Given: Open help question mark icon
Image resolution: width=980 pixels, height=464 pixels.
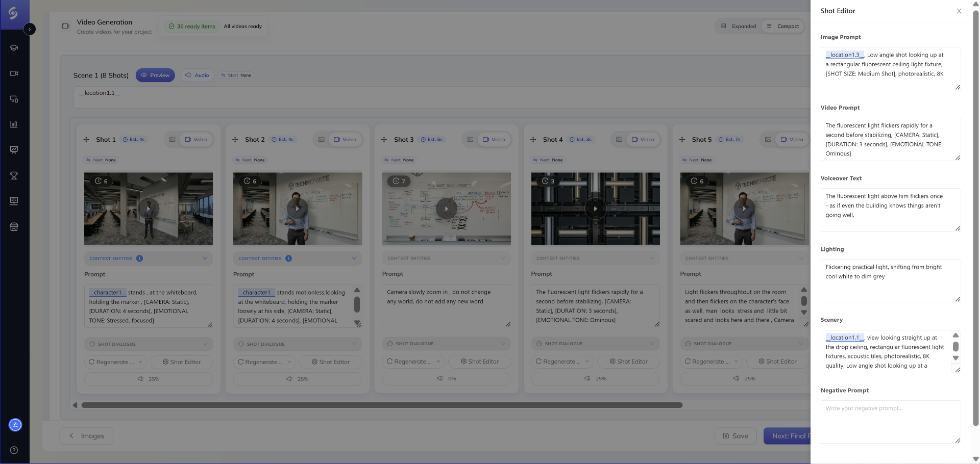Looking at the screenshot, I should [14, 450].
